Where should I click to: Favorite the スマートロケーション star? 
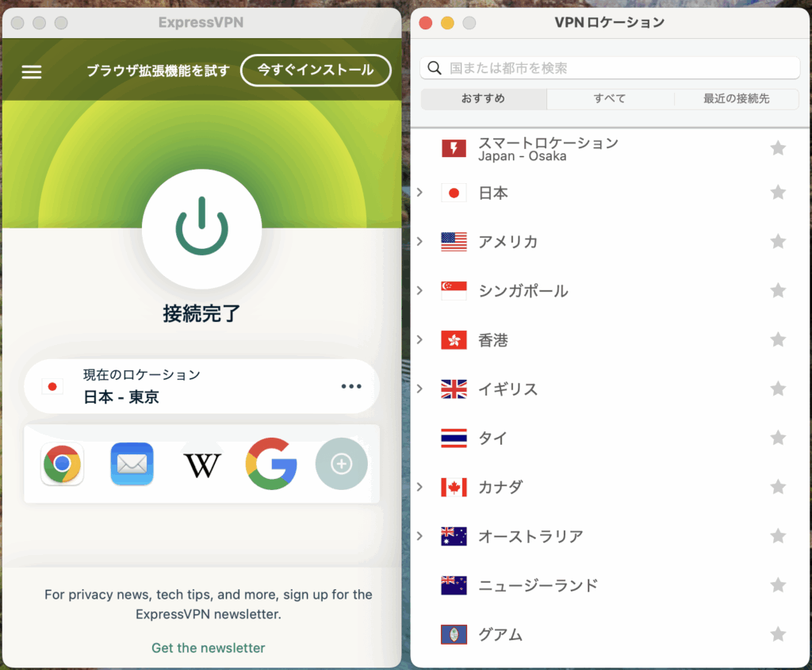pos(778,148)
